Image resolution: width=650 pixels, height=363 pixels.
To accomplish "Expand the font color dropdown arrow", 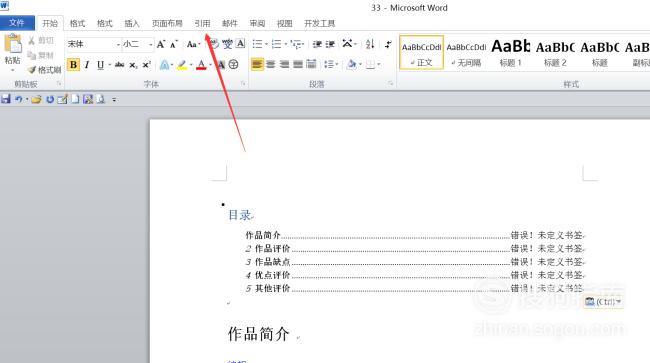I will [x=211, y=65].
